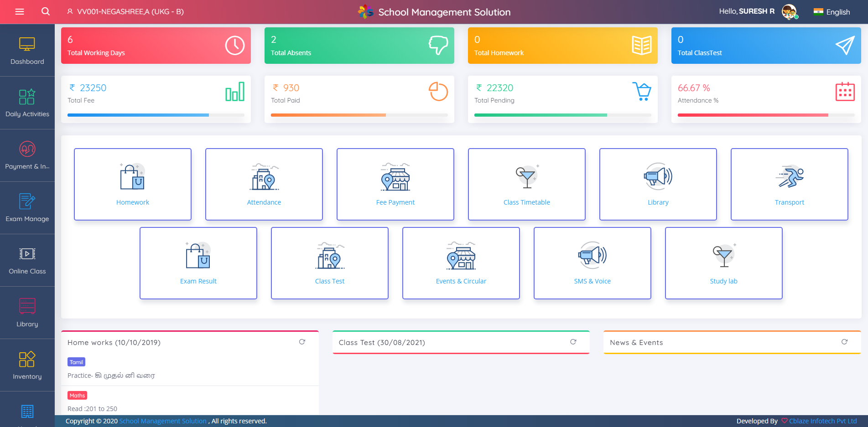Open the Transport tile
This screenshot has height=427, width=868.
tap(790, 184)
